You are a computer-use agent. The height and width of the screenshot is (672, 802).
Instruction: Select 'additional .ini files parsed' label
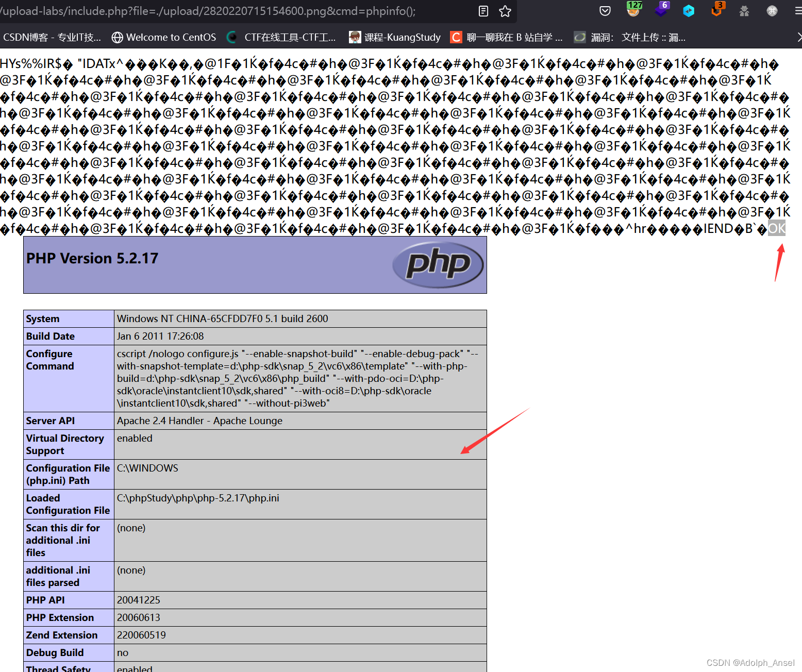tap(58, 576)
